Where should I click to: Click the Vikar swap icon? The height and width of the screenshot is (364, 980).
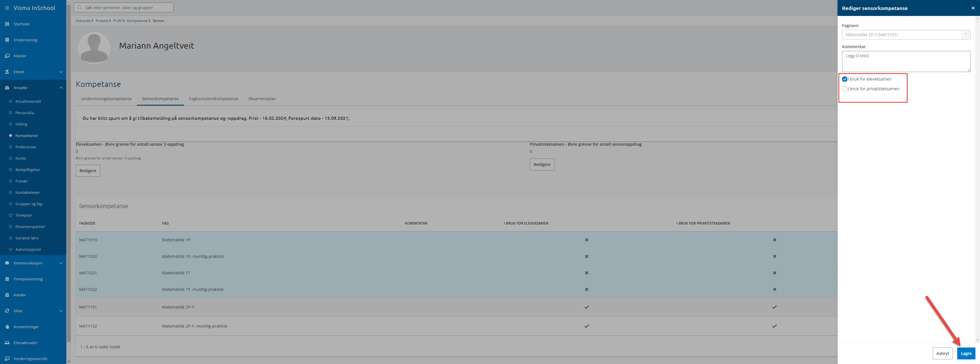click(x=7, y=311)
